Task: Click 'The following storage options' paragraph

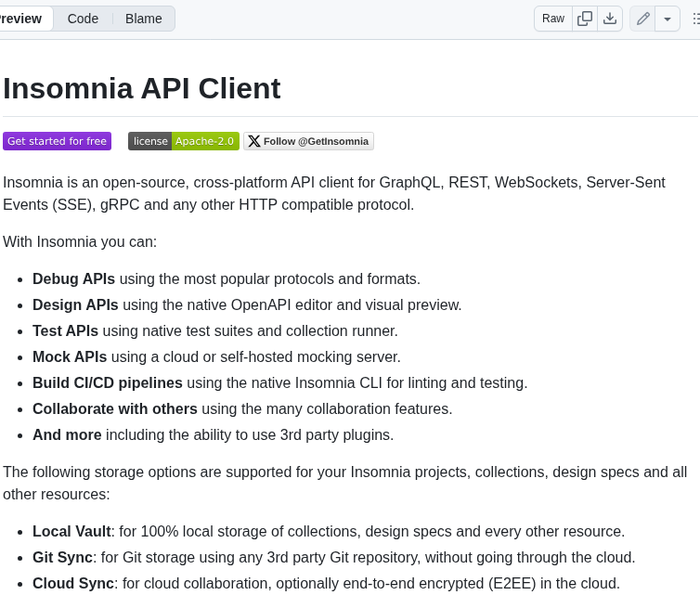Action: coord(344,483)
